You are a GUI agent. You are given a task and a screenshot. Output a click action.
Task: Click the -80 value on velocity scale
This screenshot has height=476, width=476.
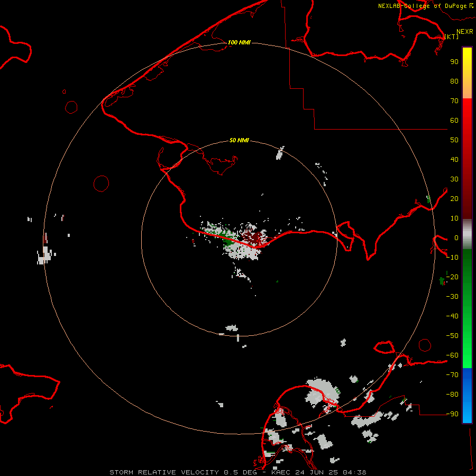[452, 395]
